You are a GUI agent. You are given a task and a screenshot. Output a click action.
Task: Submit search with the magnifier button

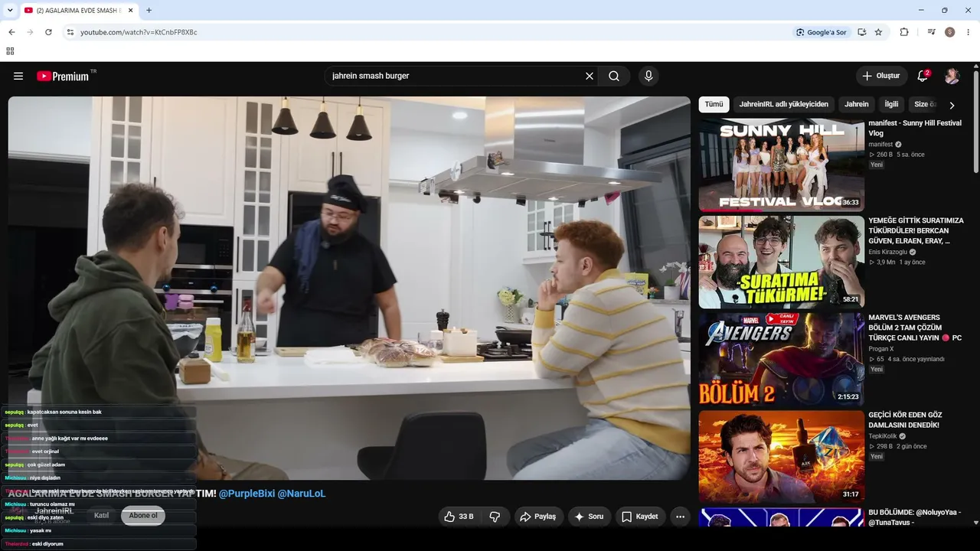click(614, 76)
